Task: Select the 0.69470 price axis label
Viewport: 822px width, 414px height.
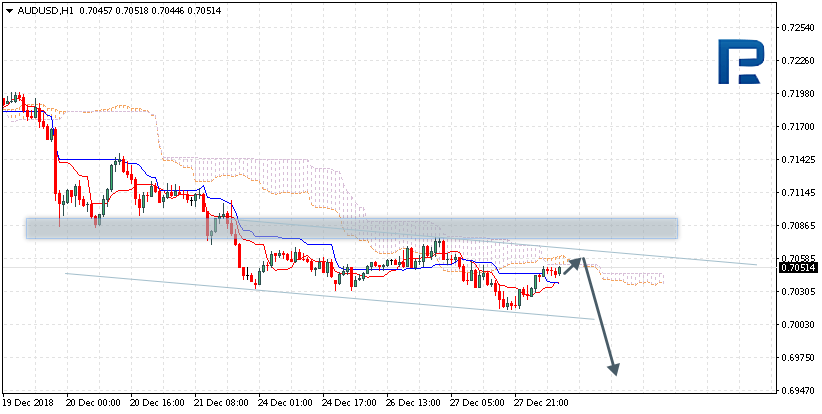Action: tap(798, 390)
